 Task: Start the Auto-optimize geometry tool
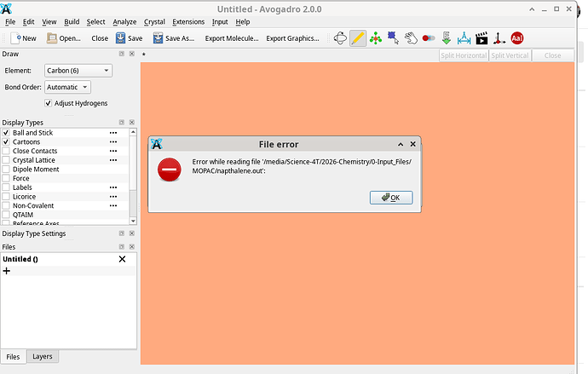point(447,38)
